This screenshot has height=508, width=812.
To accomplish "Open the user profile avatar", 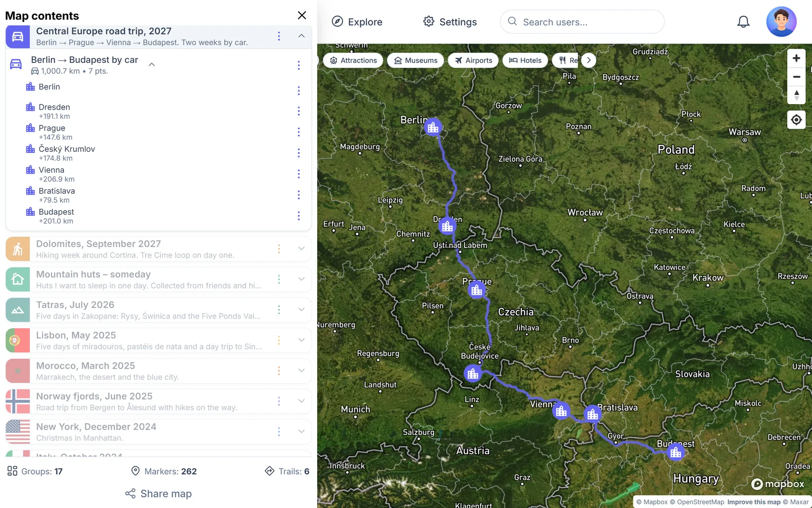I will (782, 22).
